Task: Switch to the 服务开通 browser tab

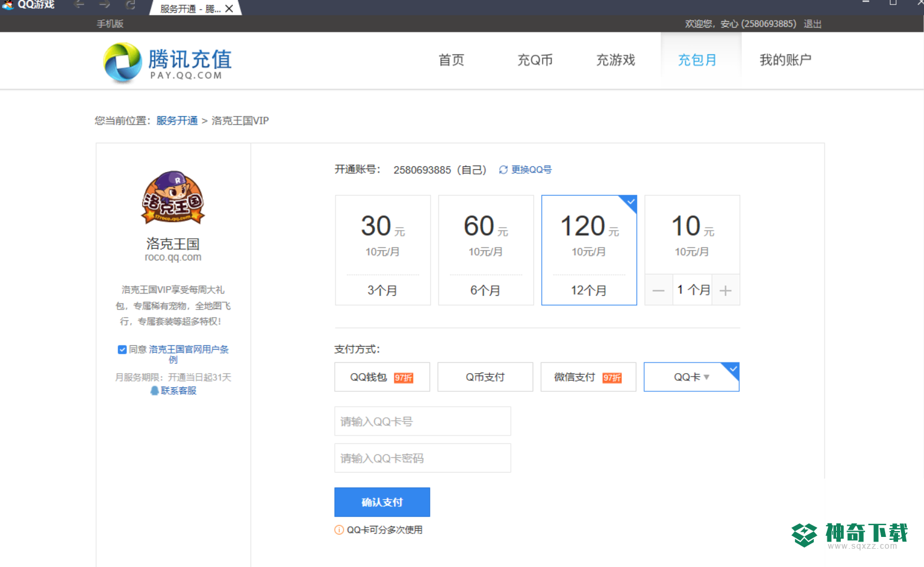Action: click(x=190, y=9)
